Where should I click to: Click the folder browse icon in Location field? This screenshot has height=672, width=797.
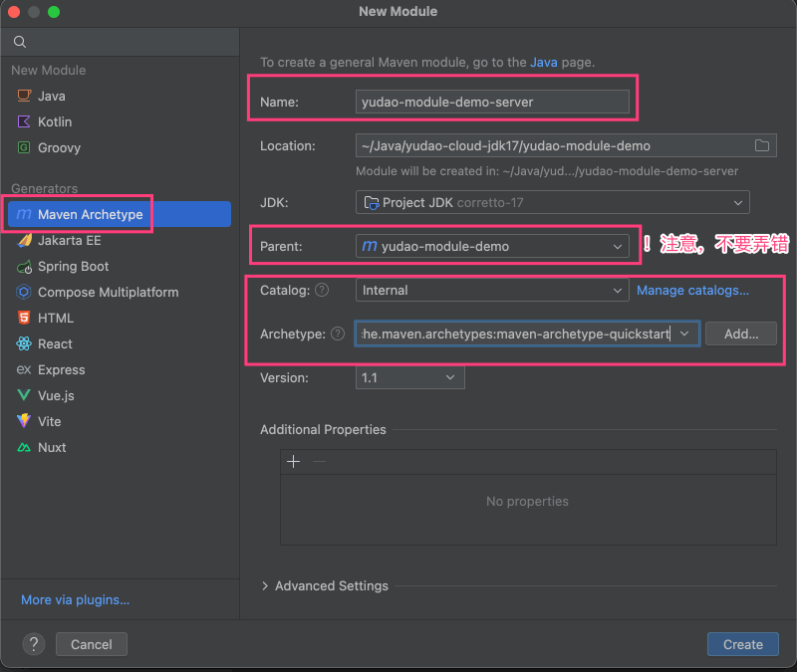click(x=762, y=146)
